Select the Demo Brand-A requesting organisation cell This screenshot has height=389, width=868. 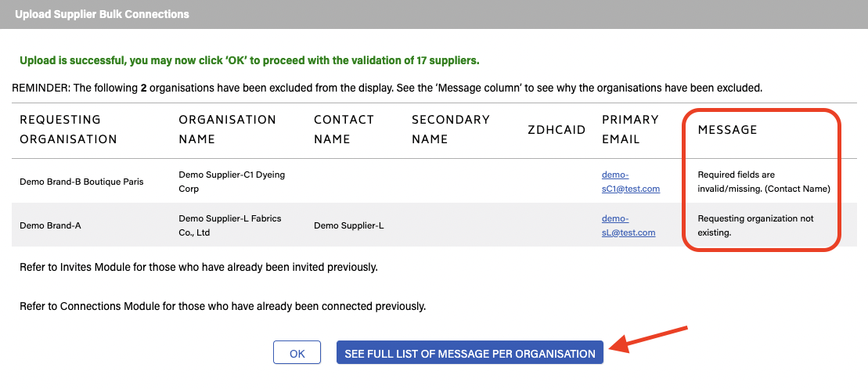point(50,225)
